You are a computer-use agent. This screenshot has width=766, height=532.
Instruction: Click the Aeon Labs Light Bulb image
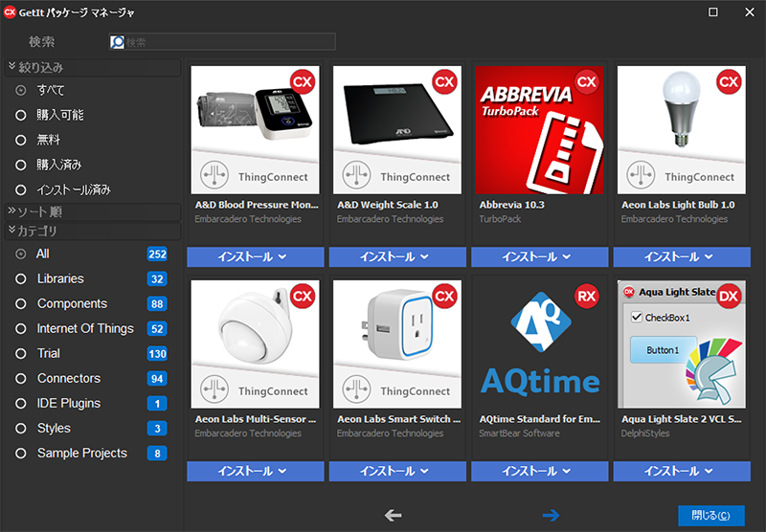coord(681,130)
